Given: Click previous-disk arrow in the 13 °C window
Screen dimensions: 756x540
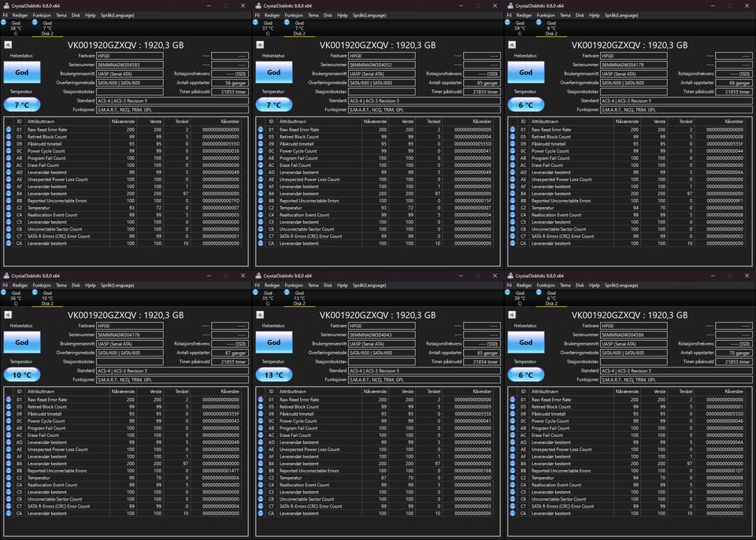Looking at the screenshot, I should pyautogui.click(x=260, y=315).
